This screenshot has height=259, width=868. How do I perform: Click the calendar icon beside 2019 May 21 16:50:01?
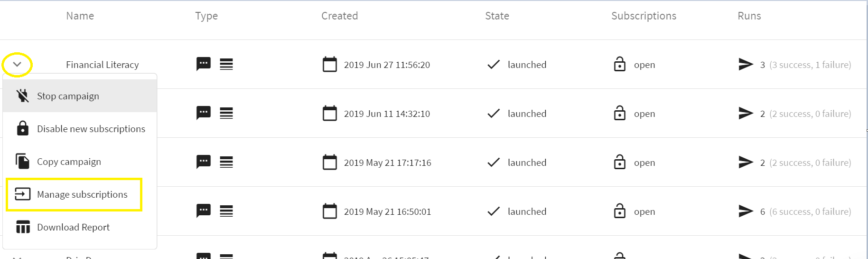[x=329, y=211]
